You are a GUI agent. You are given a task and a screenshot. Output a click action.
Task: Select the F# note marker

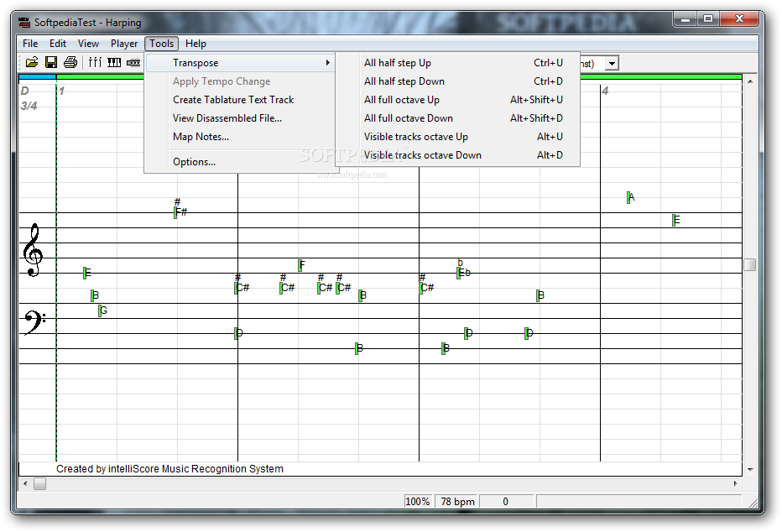(180, 212)
